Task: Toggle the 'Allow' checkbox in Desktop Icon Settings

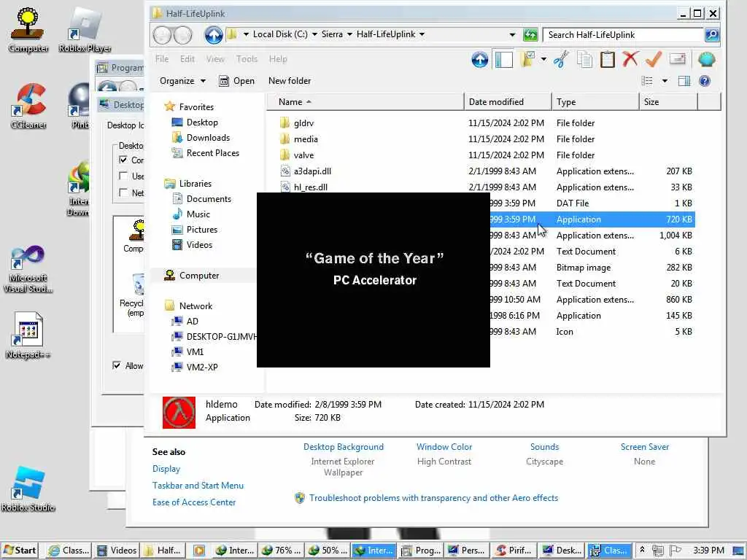Action: [117, 365]
